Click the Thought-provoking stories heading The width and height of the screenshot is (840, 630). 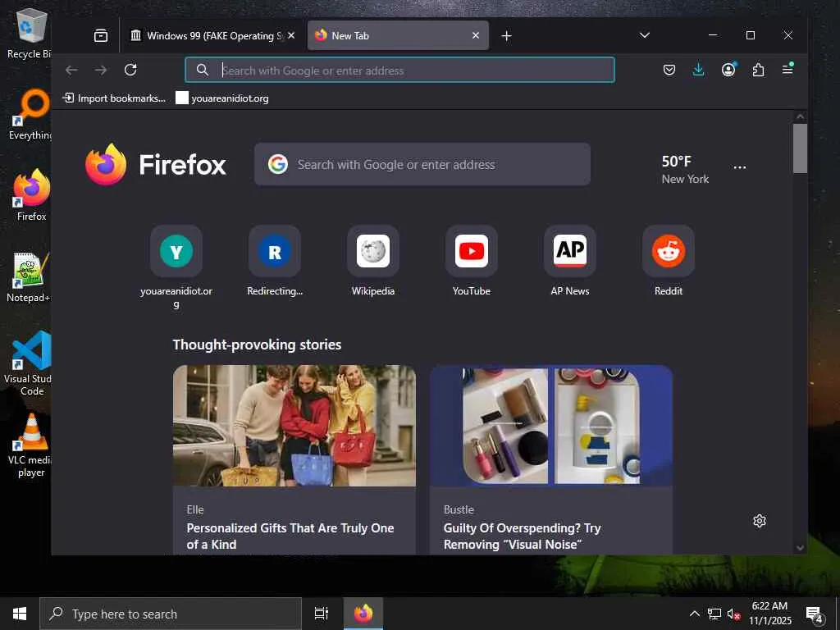click(x=257, y=345)
